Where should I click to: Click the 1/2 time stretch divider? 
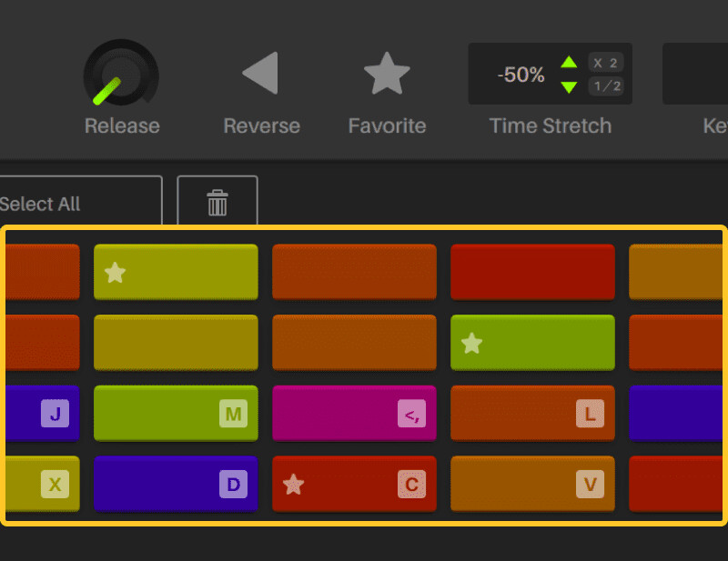click(x=606, y=85)
